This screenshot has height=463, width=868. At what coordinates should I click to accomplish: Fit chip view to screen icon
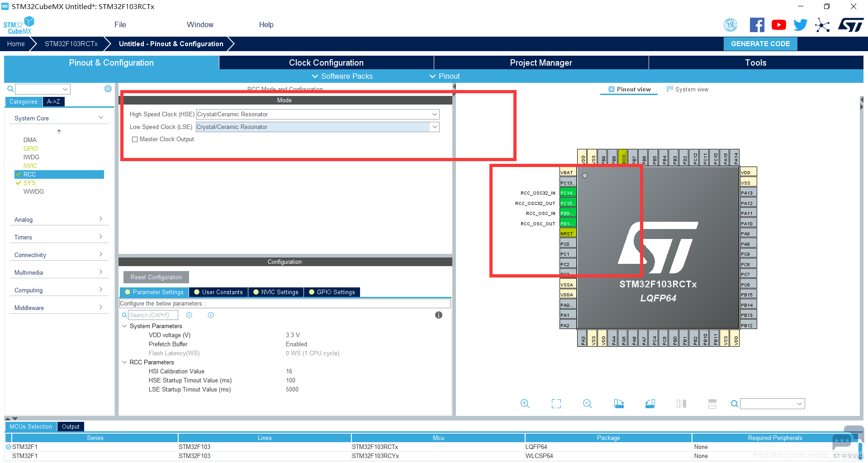point(556,404)
